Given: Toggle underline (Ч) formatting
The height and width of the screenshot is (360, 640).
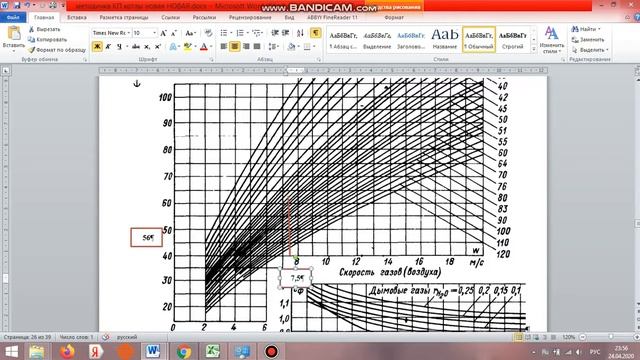Looking at the screenshot, I should (119, 47).
